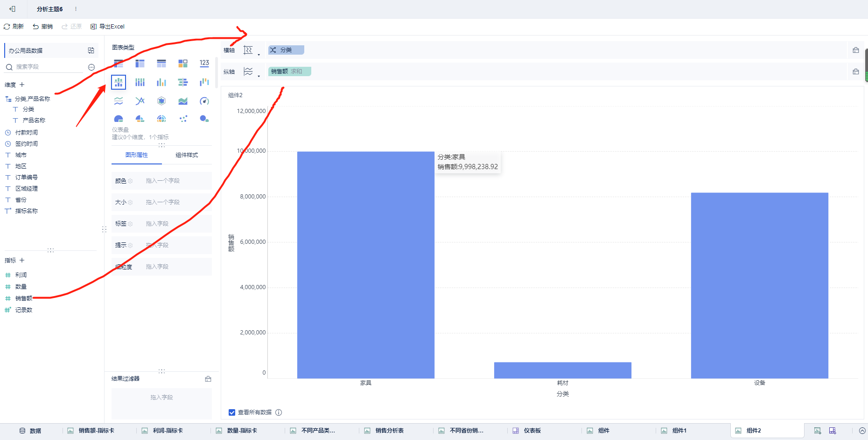Select the gauge dashboard chart icon
Viewport: 868px width, 440px height.
(204, 101)
